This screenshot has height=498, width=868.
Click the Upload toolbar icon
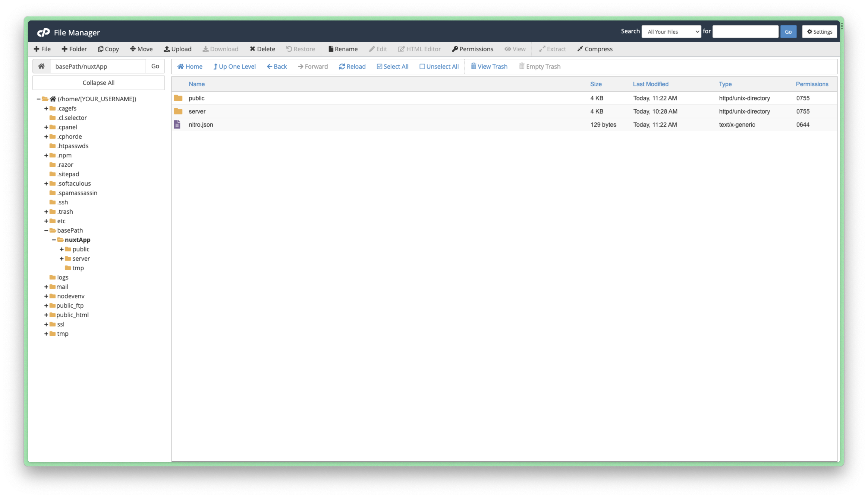tap(167, 49)
